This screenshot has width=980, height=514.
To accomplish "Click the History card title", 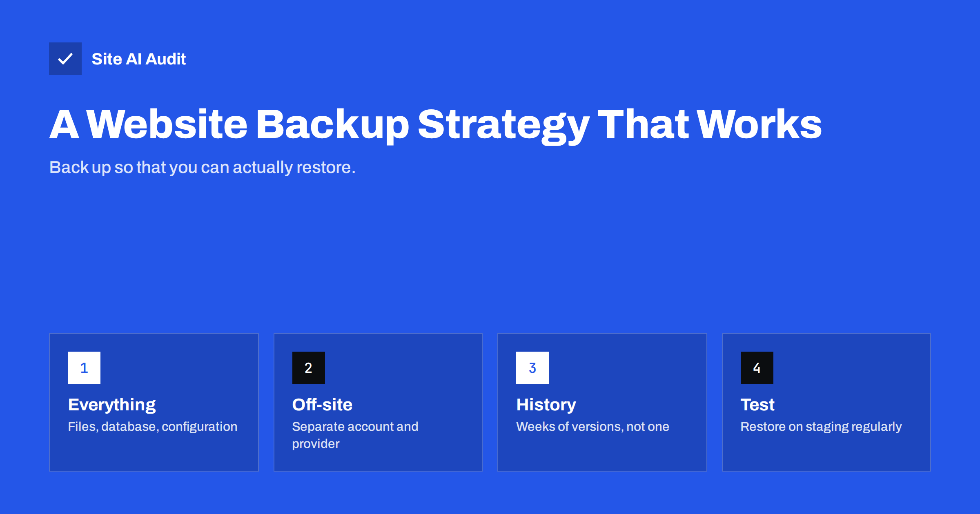I will pyautogui.click(x=546, y=405).
